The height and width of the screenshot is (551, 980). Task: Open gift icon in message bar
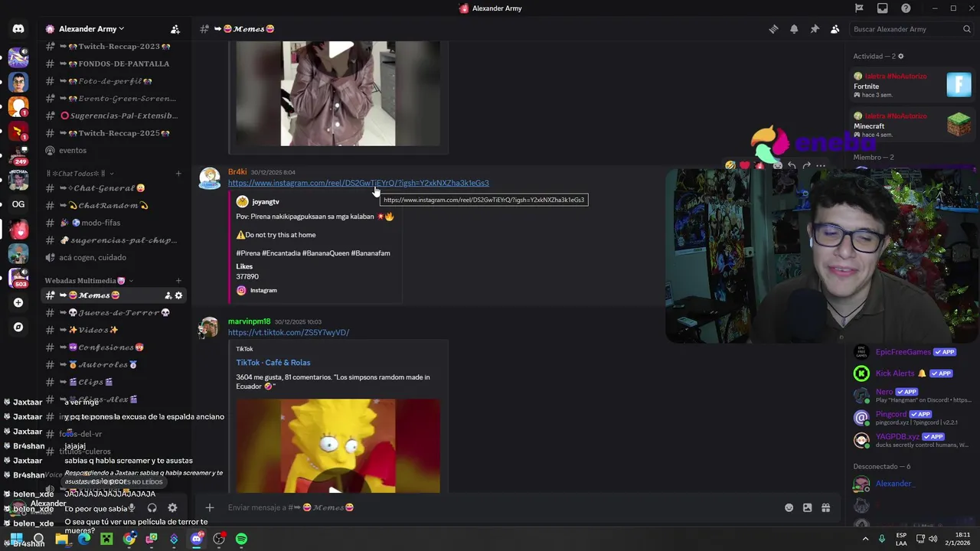point(826,507)
